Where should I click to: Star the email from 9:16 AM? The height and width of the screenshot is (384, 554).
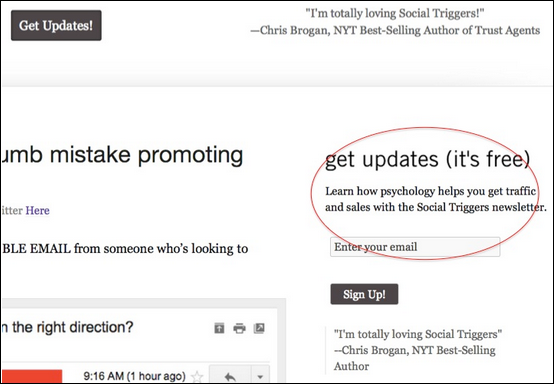point(197,377)
